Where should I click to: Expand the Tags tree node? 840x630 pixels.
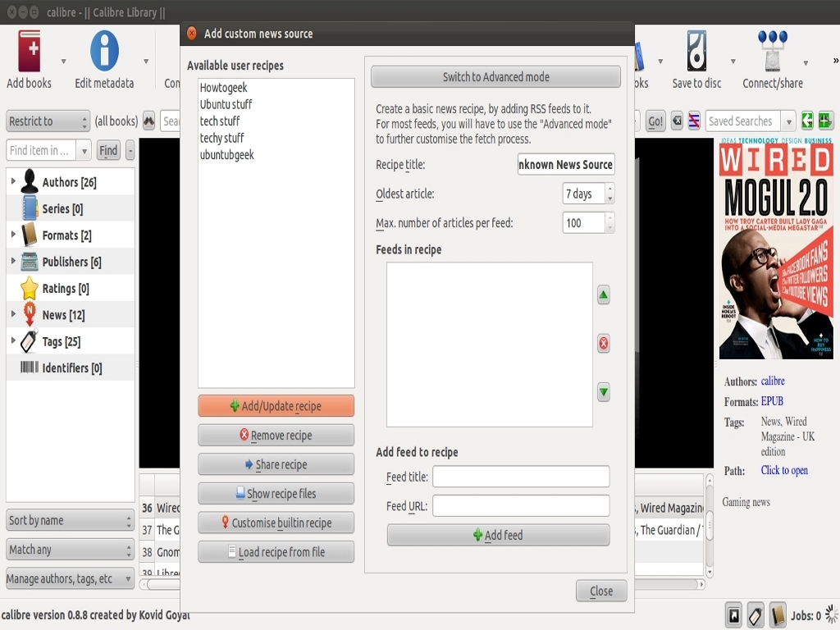(13, 340)
